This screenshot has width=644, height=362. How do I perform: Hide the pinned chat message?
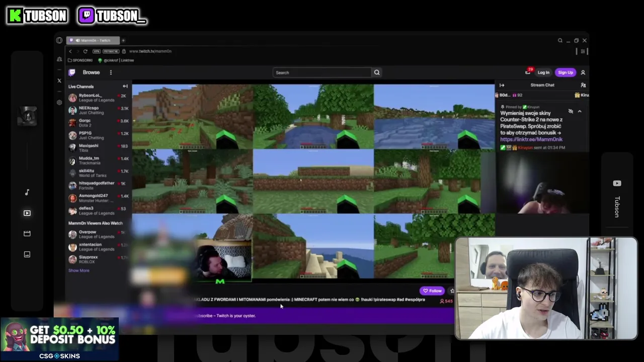point(571,111)
